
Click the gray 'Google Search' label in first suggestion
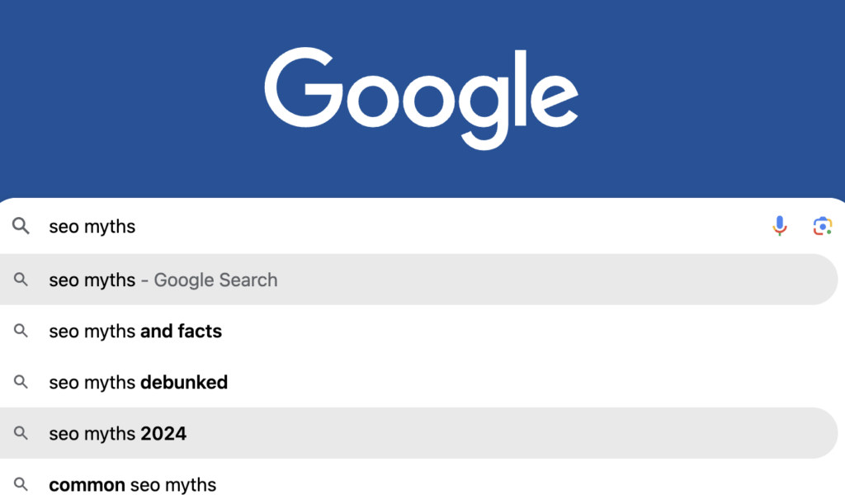click(215, 280)
